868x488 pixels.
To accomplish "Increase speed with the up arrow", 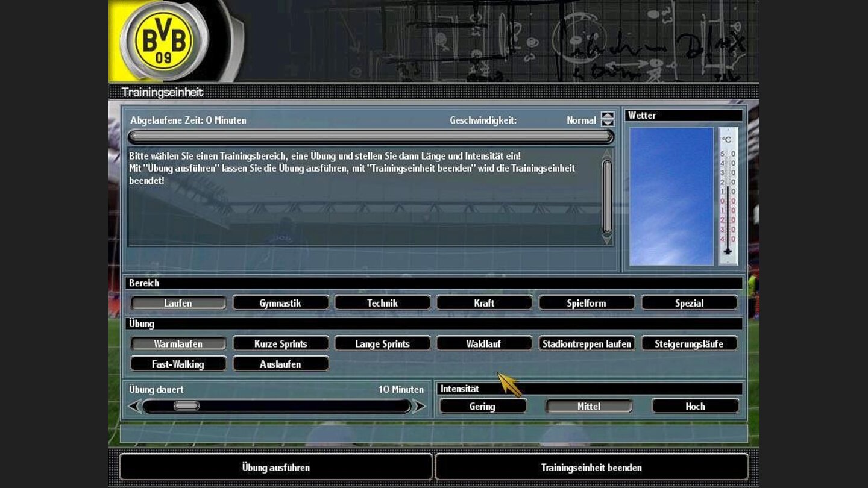I will [608, 116].
